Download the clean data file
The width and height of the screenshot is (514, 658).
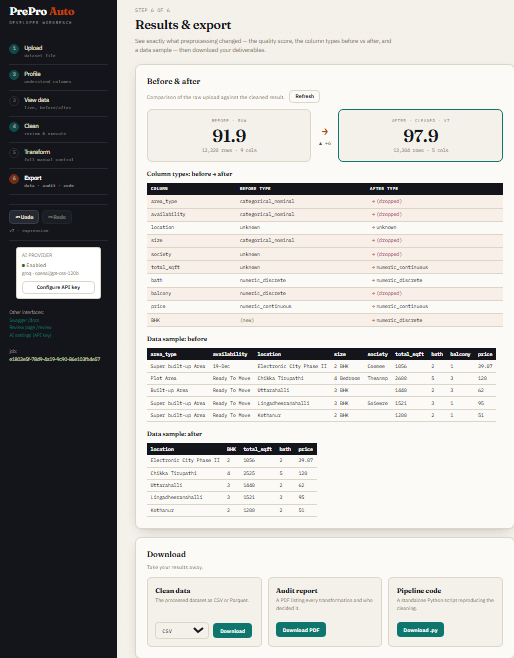point(232,631)
